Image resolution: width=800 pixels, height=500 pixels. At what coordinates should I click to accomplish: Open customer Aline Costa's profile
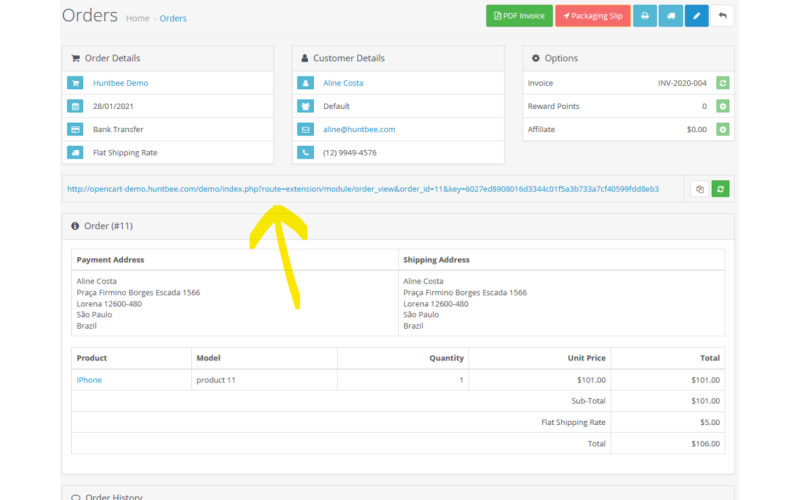click(x=343, y=83)
